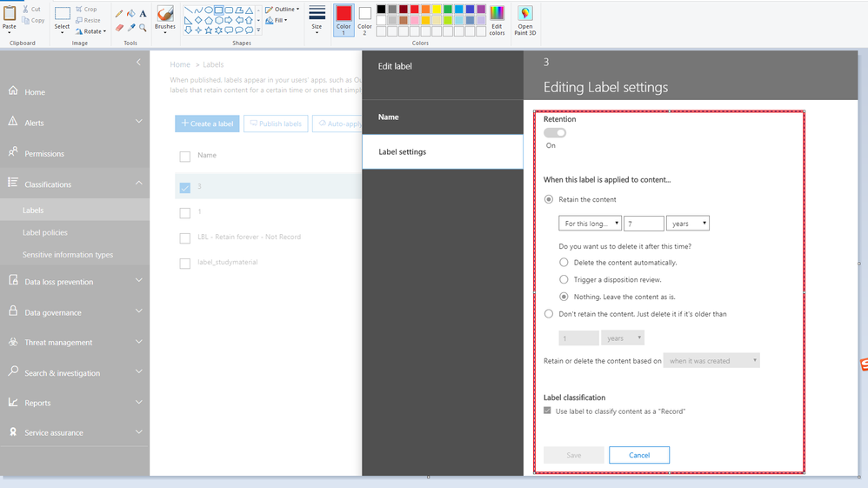The width and height of the screenshot is (868, 488).
Task: Select the Eraser tool
Action: pos(119,27)
